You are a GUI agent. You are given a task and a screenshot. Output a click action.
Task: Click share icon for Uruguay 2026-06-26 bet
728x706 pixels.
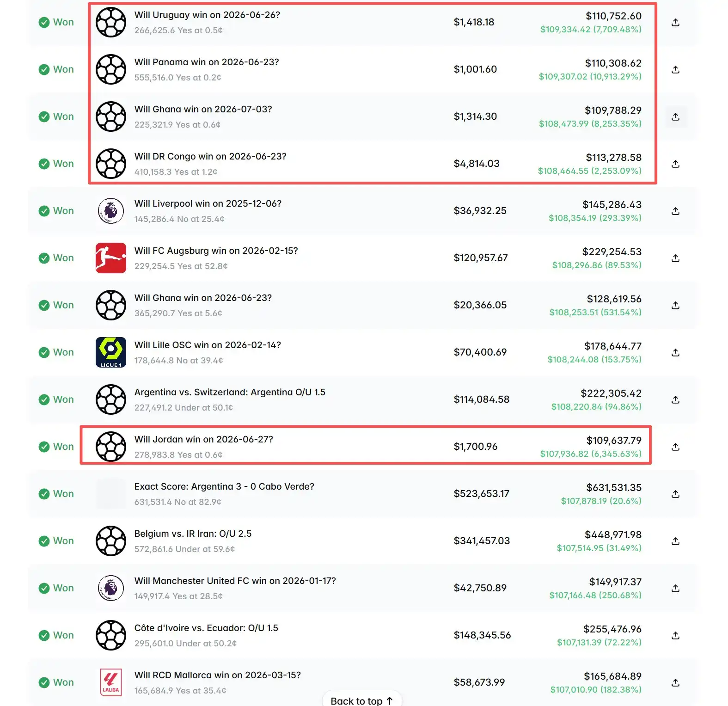coord(675,22)
